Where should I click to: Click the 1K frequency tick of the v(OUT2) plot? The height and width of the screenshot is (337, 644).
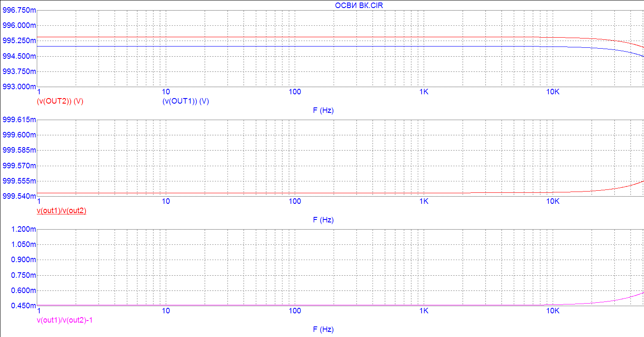(424, 92)
